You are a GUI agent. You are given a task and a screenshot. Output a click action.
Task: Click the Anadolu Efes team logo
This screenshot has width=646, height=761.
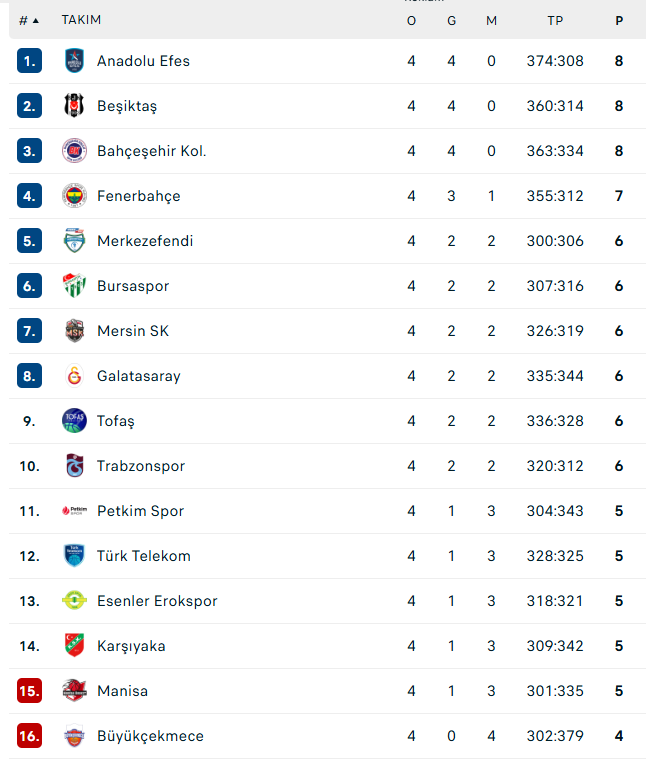pyautogui.click(x=75, y=61)
